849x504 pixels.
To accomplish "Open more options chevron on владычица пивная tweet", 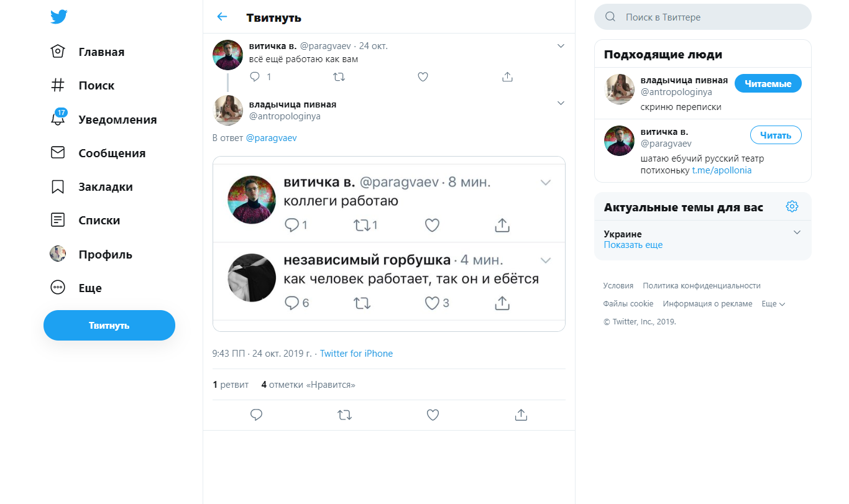I will point(561,103).
